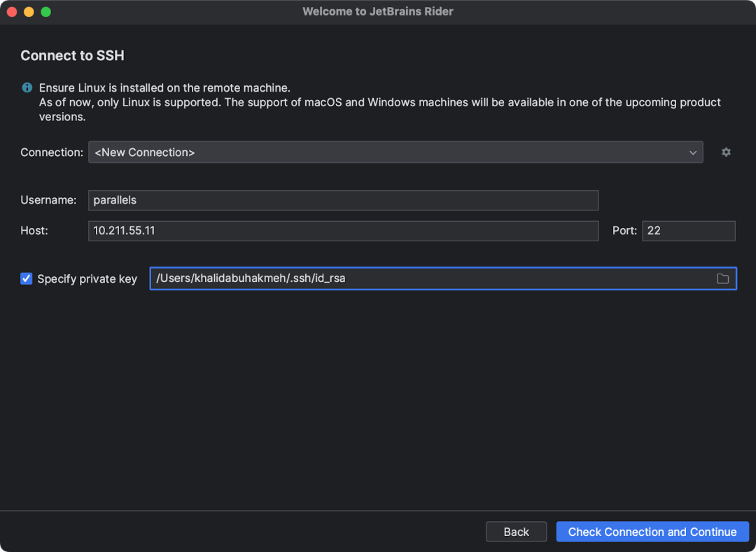Screen dimensions: 756x552
Task: Click the Ensure Linux is installed text
Action: (164, 87)
